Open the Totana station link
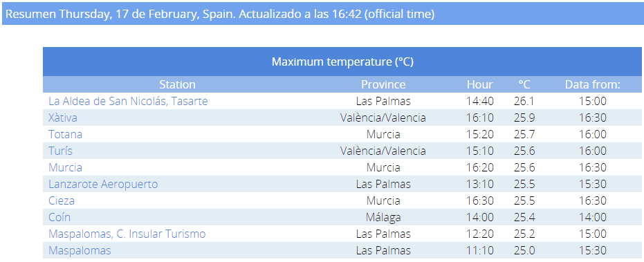 65,134
